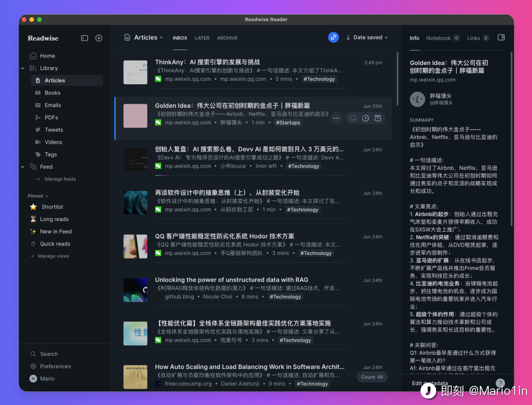This screenshot has width=532, height=405.
Task: Click the add new document plus icon
Action: tap(99, 38)
